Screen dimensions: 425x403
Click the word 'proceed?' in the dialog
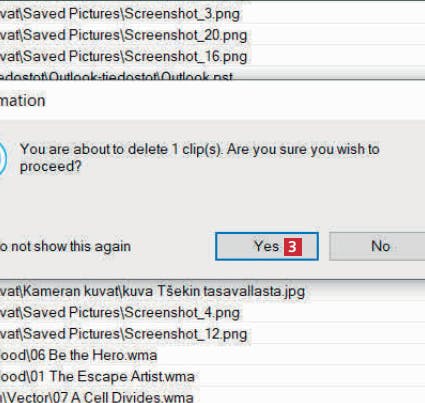[x=50, y=166]
